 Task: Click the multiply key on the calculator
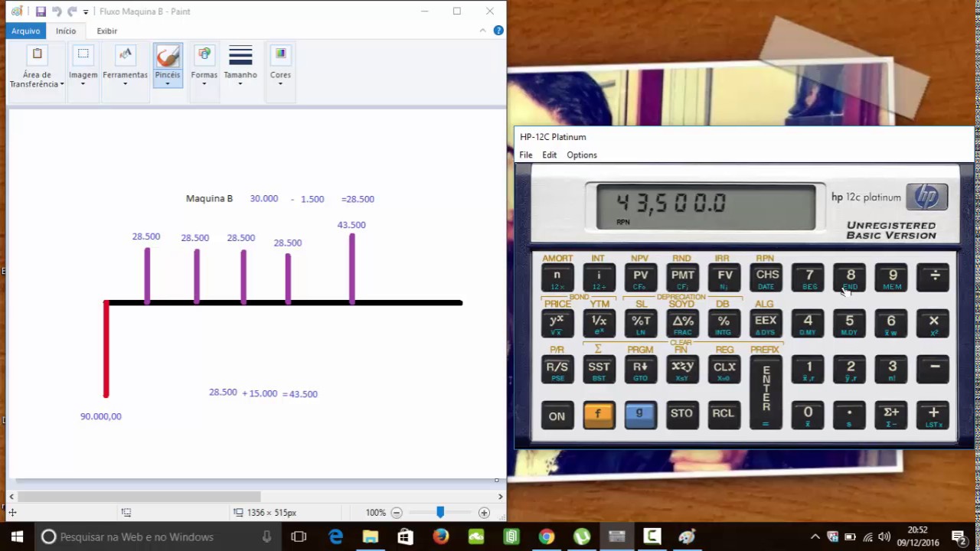click(x=934, y=324)
